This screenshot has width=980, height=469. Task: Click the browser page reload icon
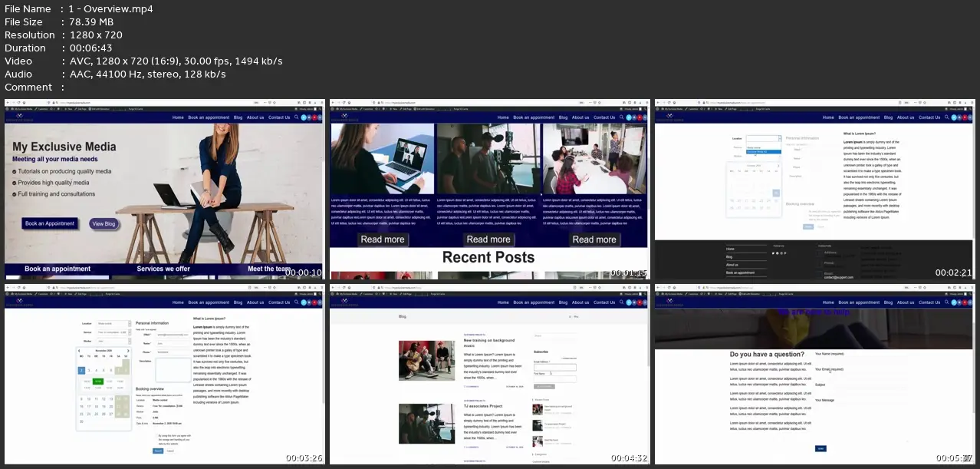point(18,102)
